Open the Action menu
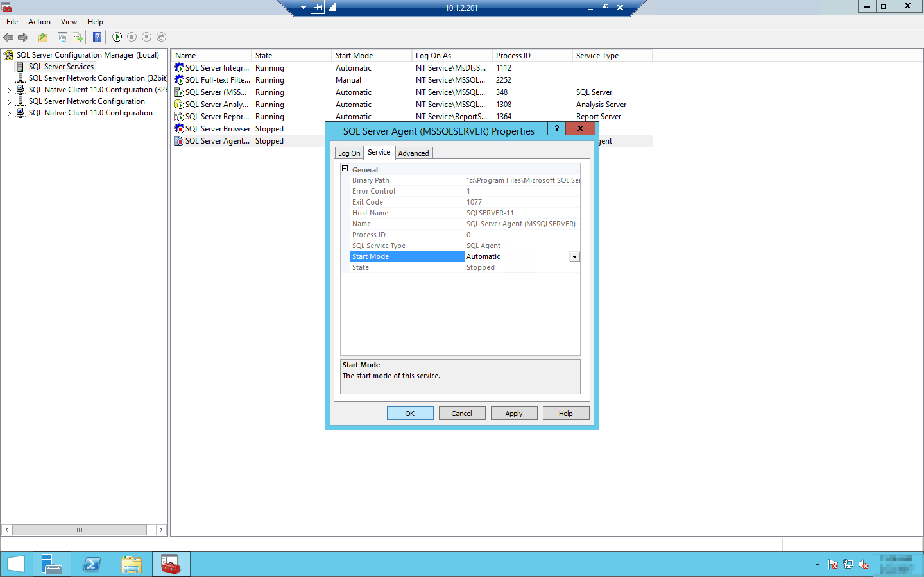924x577 pixels. (x=39, y=22)
